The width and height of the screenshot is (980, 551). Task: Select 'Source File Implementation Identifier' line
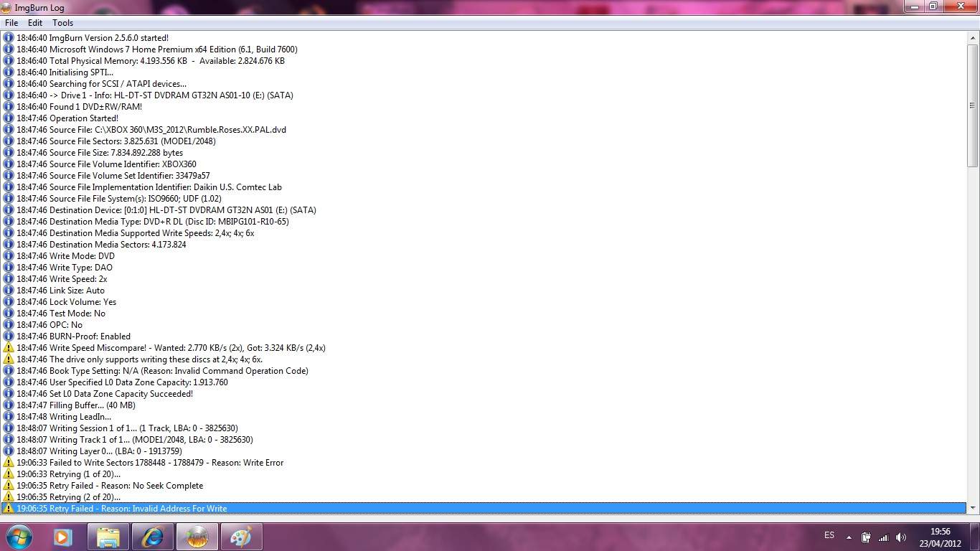(x=484, y=187)
